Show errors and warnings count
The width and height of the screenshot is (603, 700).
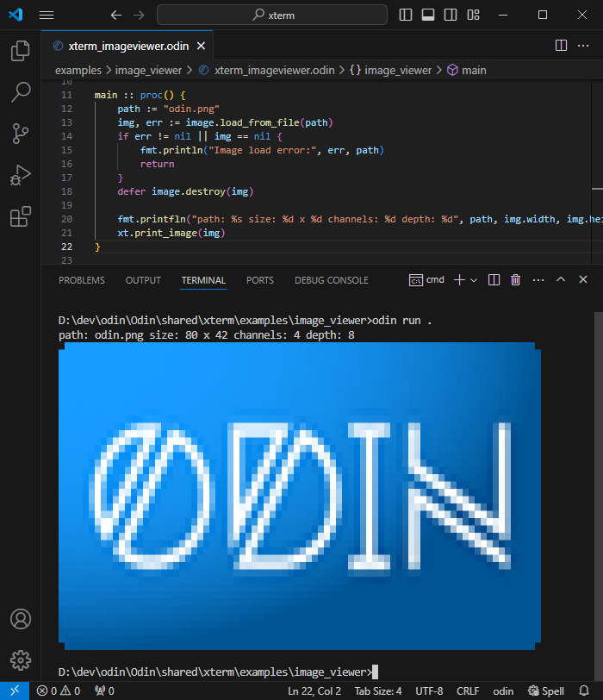coord(59,691)
